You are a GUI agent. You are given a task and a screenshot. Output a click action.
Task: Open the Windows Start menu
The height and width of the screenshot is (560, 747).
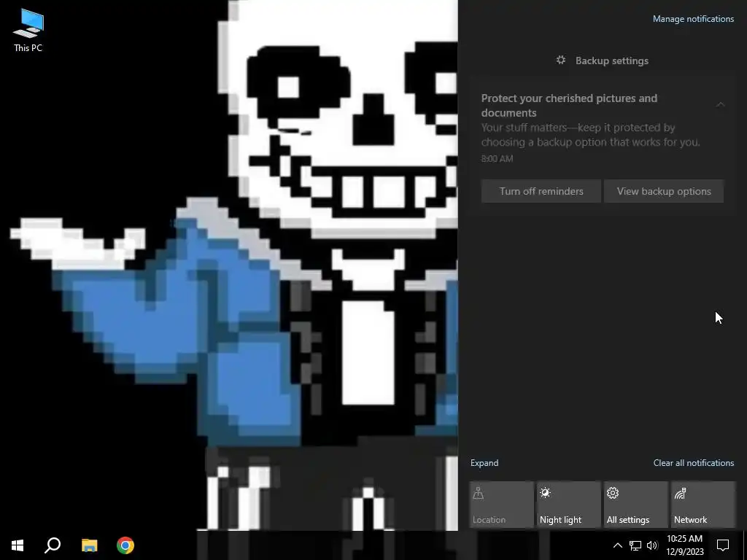(18, 545)
